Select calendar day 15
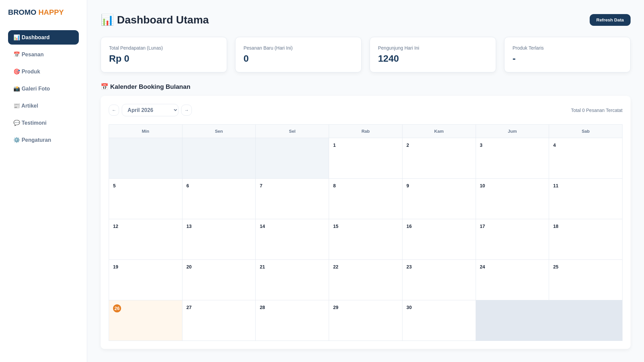 [x=365, y=239]
